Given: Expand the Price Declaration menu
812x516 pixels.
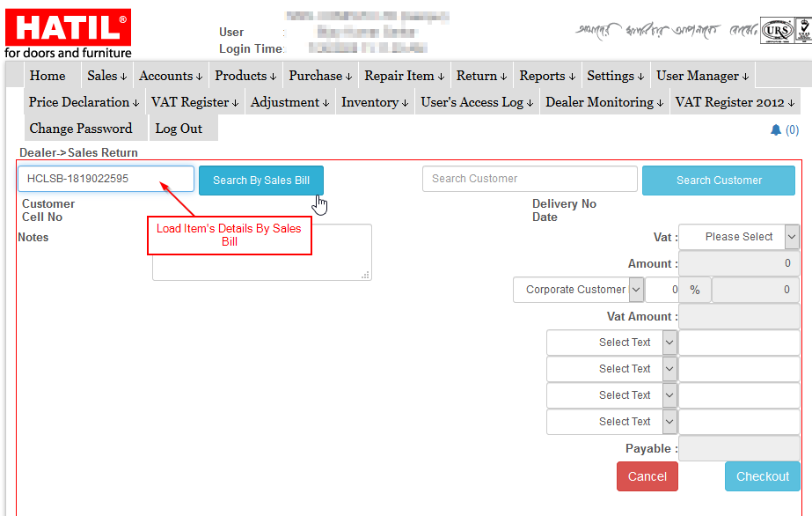Looking at the screenshot, I should (84, 102).
